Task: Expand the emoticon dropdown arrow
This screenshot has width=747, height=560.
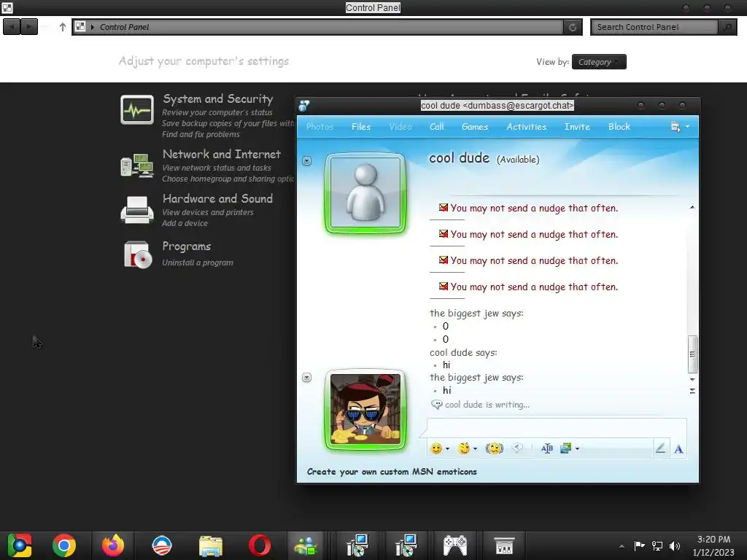Action: click(x=447, y=448)
